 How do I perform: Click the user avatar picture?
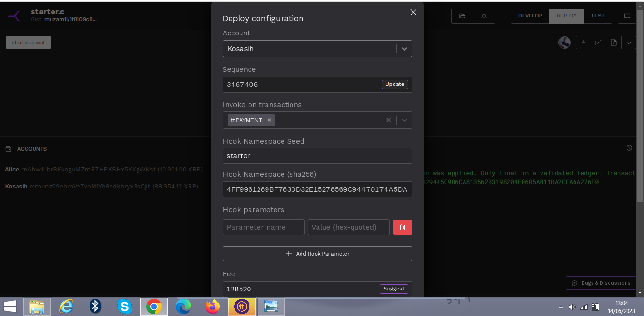click(x=565, y=43)
